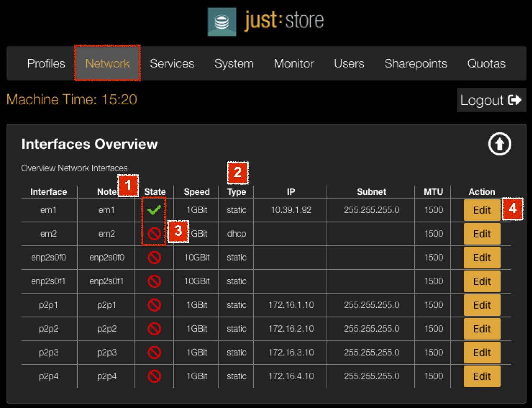Screen dimensions: 532x408
Task: Switch to the Services tab
Action: 172,63
